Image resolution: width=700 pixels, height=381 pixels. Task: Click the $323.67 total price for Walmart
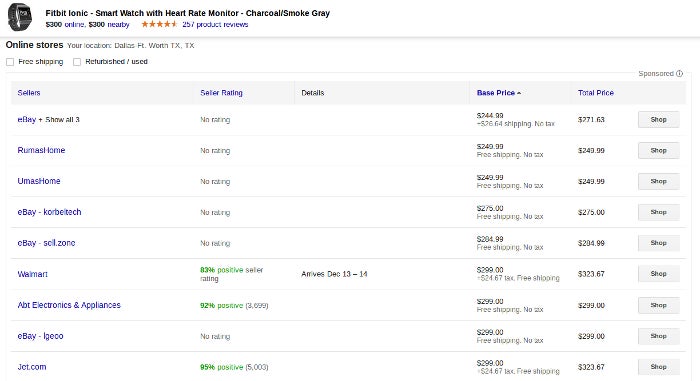(x=591, y=274)
